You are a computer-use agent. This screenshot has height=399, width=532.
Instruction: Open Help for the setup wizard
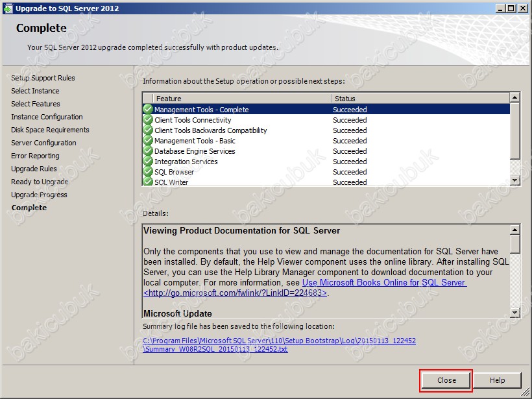point(497,380)
